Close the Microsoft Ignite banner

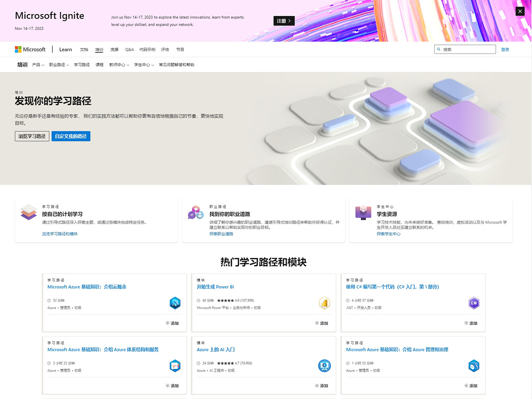520,11
